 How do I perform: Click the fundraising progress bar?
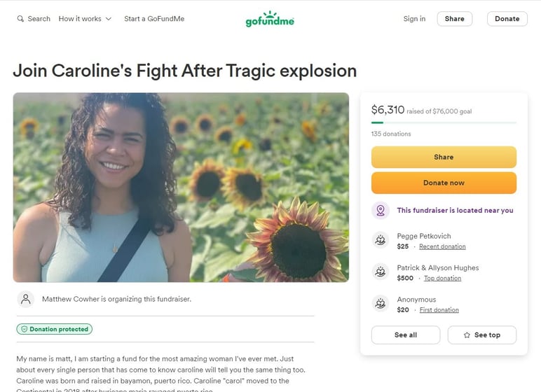coord(444,122)
